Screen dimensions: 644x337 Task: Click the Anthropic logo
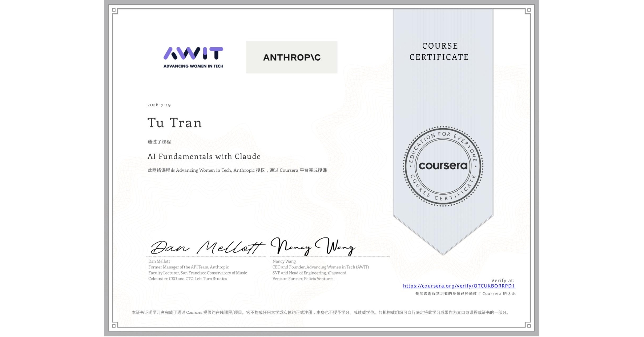[x=291, y=57]
